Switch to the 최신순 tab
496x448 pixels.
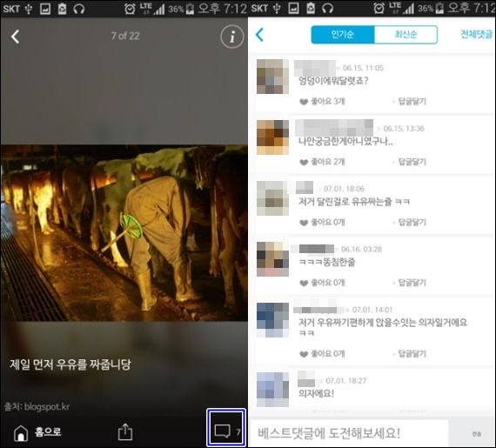(406, 35)
